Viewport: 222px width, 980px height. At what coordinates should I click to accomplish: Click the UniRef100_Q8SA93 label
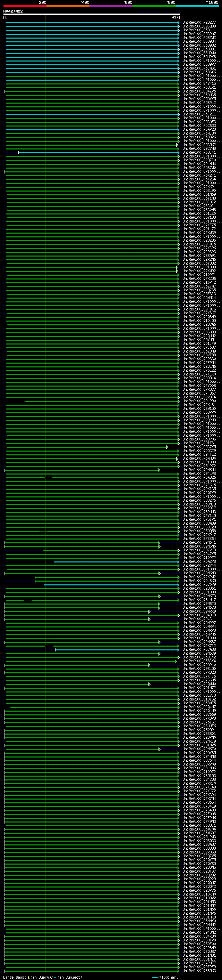pos(199,332)
